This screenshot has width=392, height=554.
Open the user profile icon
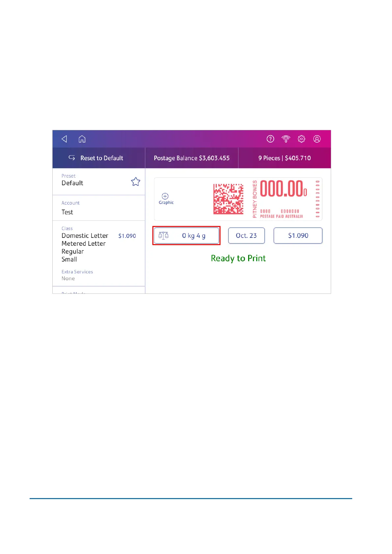click(317, 139)
